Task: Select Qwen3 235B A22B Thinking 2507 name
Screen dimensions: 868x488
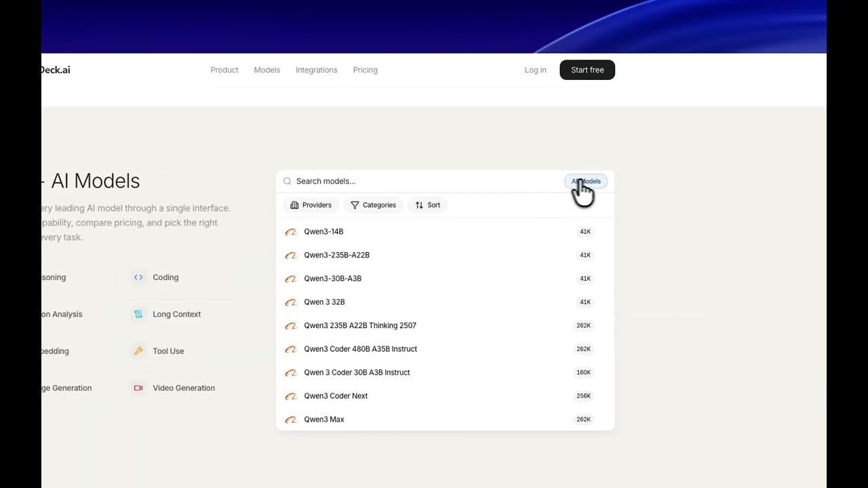Action: point(360,326)
